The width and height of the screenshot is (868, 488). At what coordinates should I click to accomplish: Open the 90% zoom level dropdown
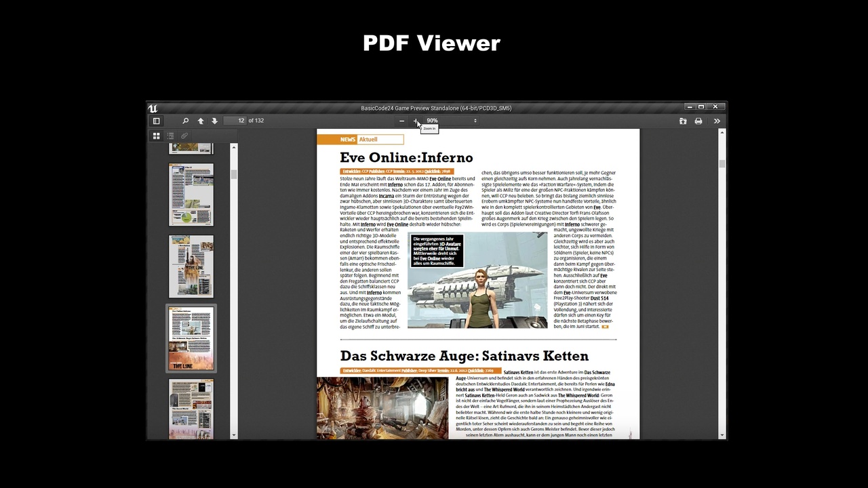point(451,121)
